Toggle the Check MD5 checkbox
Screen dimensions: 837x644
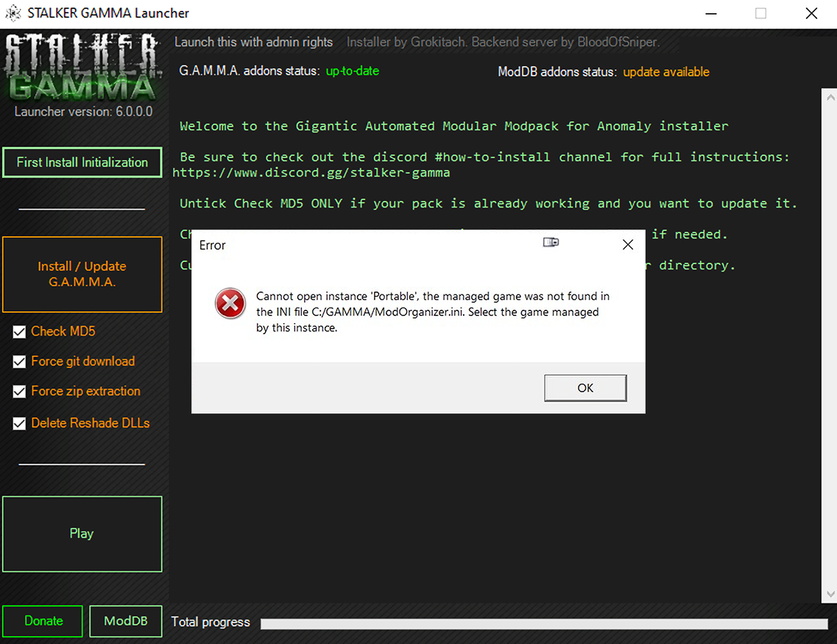[19, 332]
